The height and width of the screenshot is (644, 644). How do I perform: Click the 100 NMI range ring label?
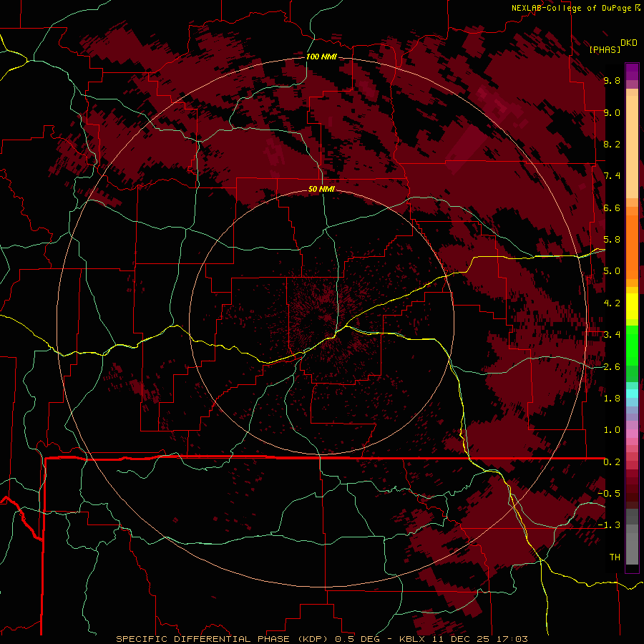[321, 57]
